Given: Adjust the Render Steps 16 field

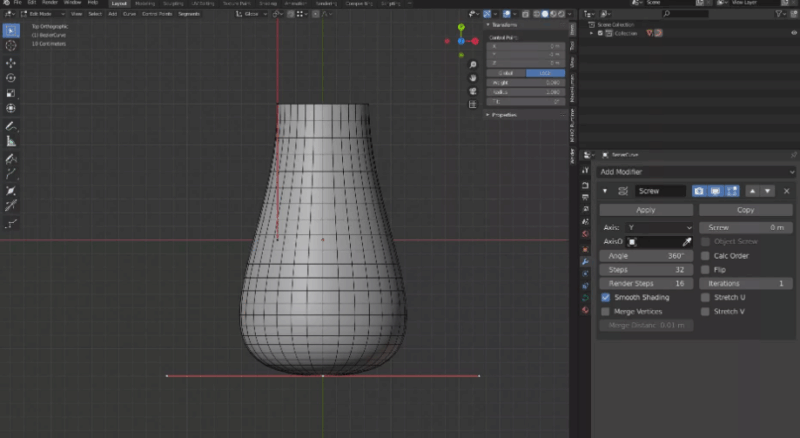Looking at the screenshot, I should pyautogui.click(x=646, y=283).
